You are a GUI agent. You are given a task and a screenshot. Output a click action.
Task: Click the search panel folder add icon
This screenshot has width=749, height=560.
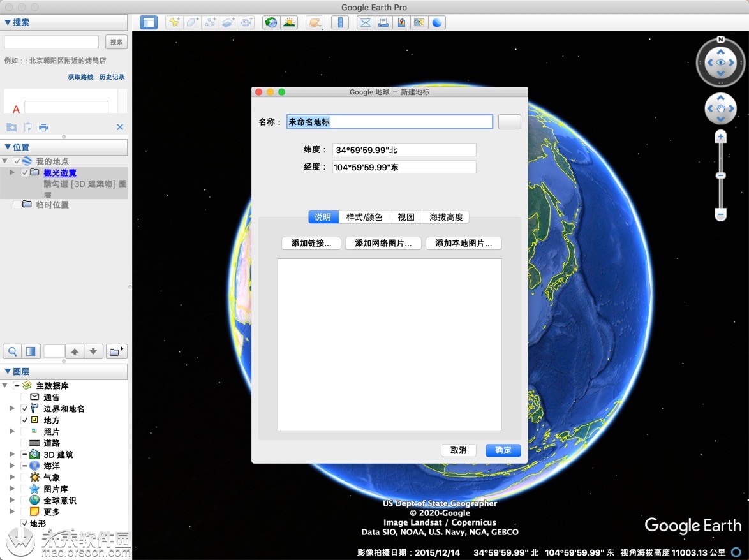11,127
